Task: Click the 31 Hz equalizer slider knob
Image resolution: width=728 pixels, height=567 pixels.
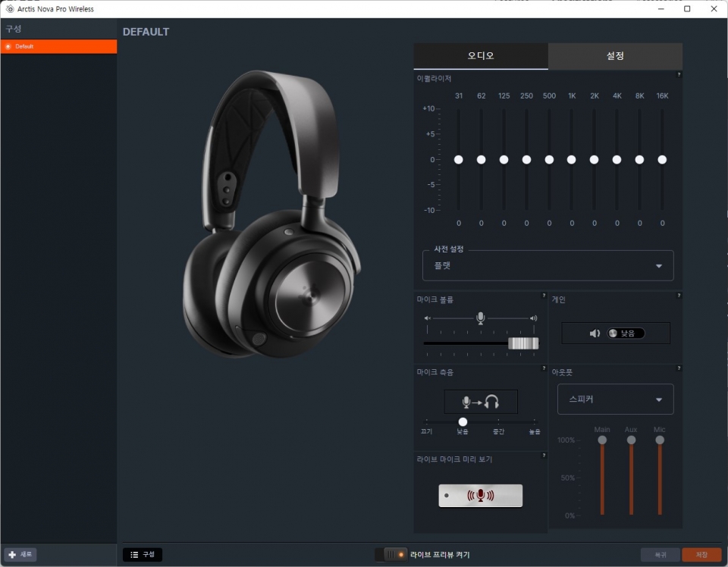Action: 458,160
